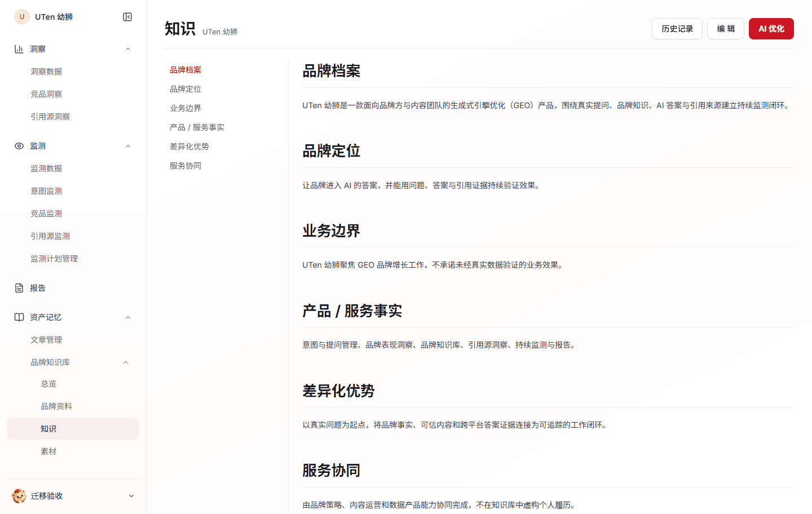Click the UTen 幼狮 workspace name
The height and width of the screenshot is (514, 812).
click(54, 17)
